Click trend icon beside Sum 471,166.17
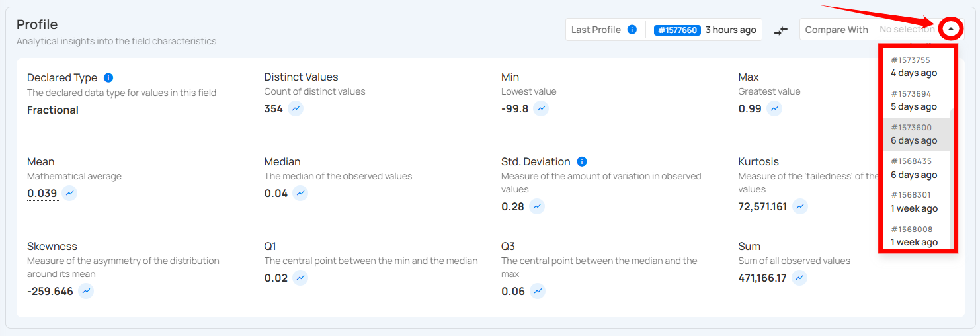The height and width of the screenshot is (336, 980). point(799,278)
